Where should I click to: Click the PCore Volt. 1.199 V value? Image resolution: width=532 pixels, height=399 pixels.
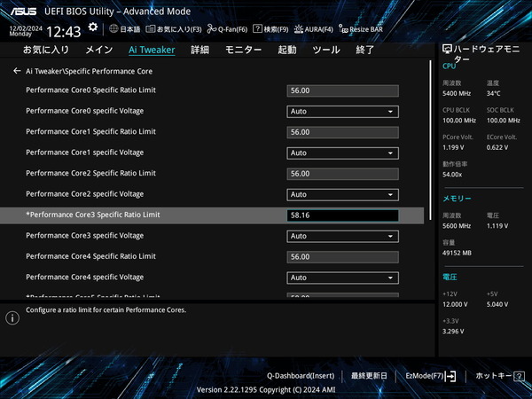[453, 147]
